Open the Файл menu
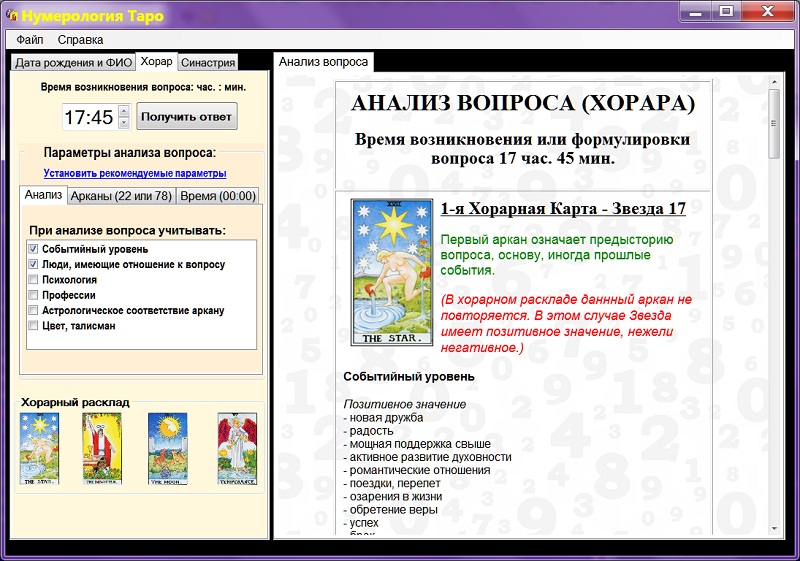Image resolution: width=800 pixels, height=561 pixels. coord(30,40)
